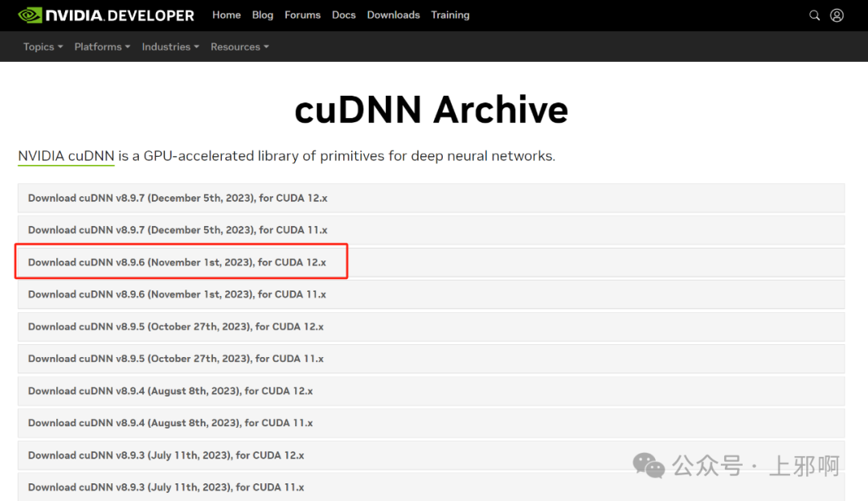
Task: Expand the Industries dropdown
Action: pos(170,47)
